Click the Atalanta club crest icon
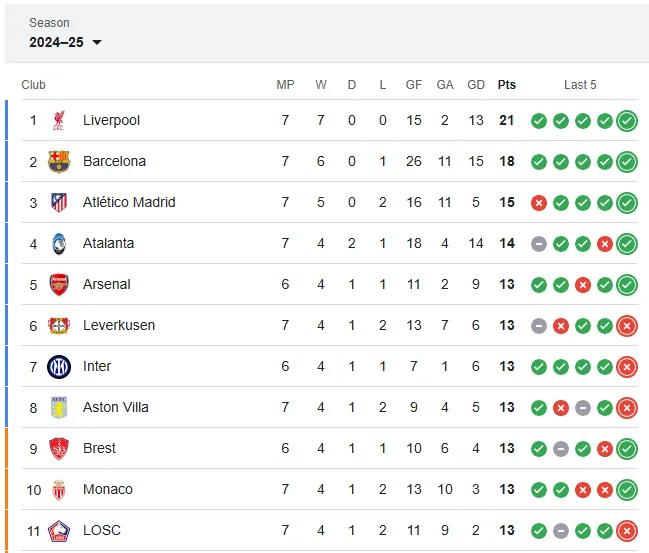Screen dimensions: 649x553 (x=59, y=243)
